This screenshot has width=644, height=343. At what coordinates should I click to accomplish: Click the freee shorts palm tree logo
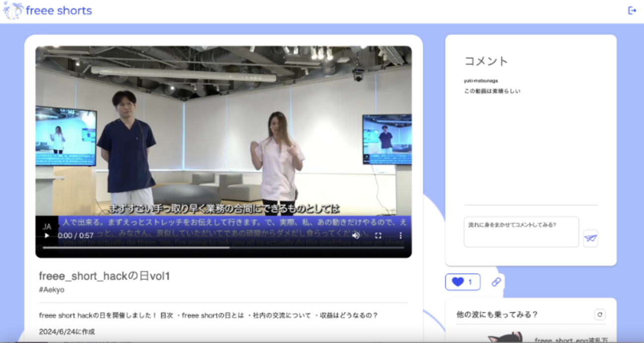click(x=13, y=10)
